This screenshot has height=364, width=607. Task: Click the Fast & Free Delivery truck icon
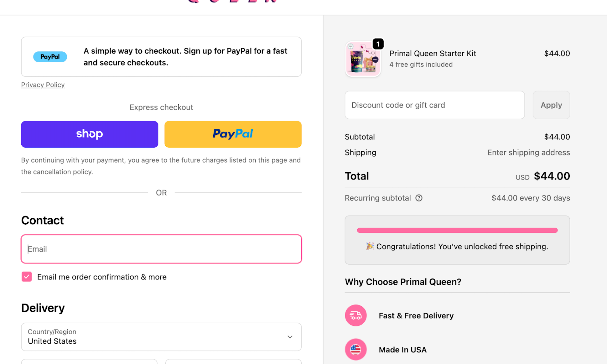[x=355, y=315]
